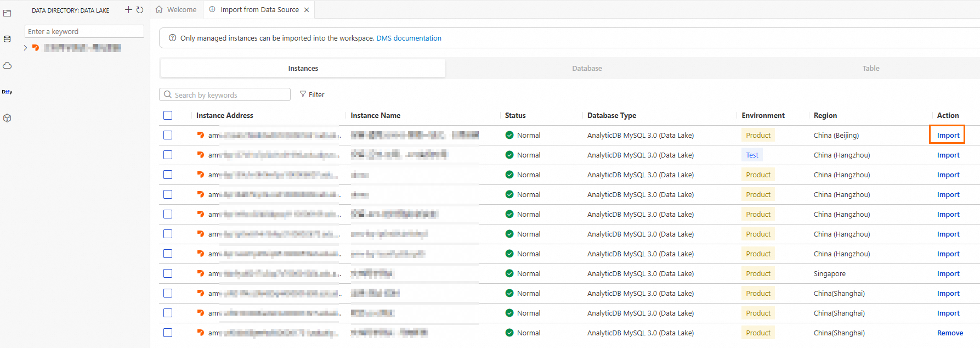Image resolution: width=980 pixels, height=348 pixels.
Task: Click the instance icon in Test environment row
Action: coord(201,155)
